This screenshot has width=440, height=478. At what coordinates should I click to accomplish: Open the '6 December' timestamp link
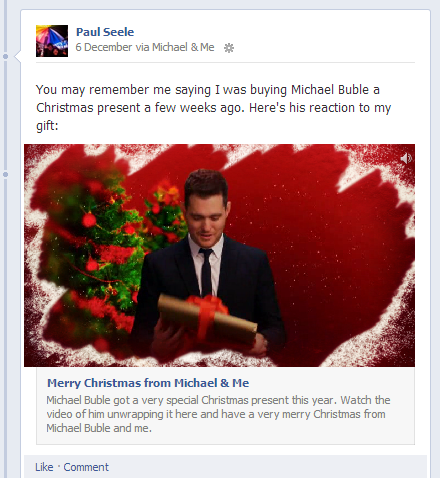click(104, 47)
